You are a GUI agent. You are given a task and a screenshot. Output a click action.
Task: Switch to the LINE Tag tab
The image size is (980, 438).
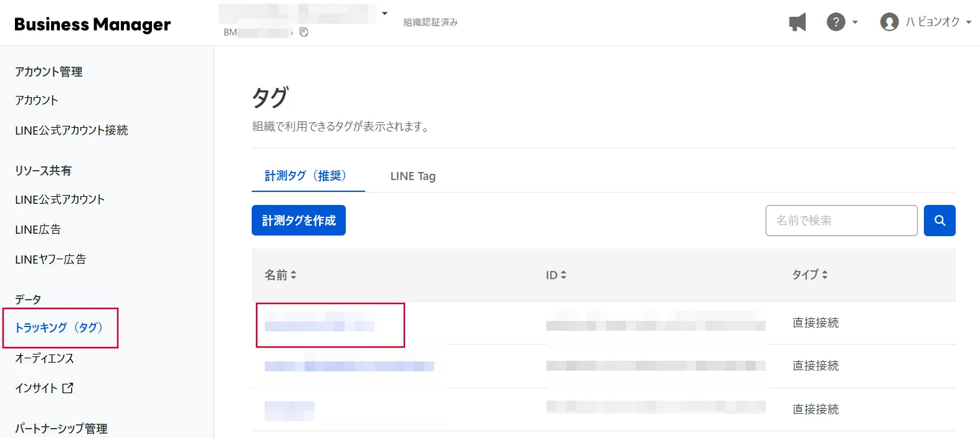[412, 176]
